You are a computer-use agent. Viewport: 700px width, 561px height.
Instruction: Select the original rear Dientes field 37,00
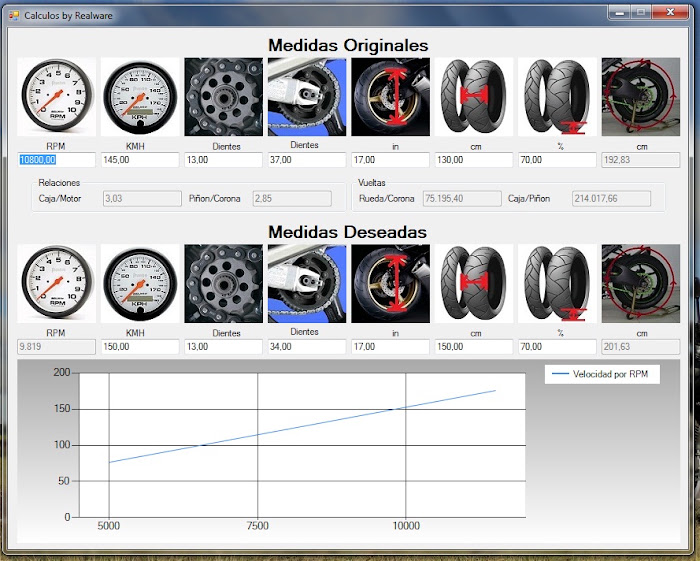[307, 160]
